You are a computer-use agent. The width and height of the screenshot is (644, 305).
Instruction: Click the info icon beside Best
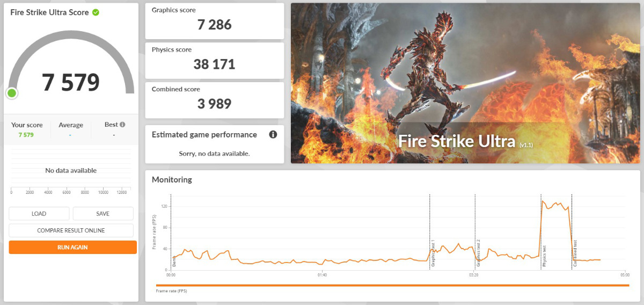click(122, 125)
